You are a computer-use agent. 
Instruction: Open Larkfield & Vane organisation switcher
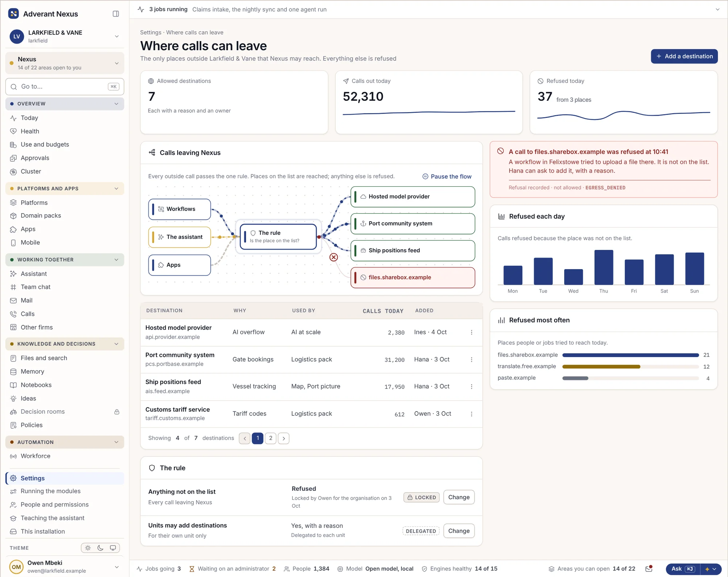(65, 36)
